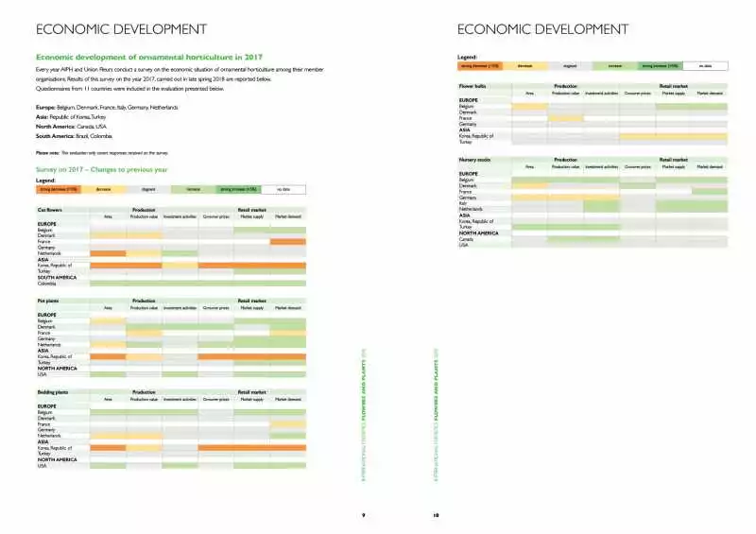Click the 'Bedding plants' table title
Screen dimensions: 756x534
coord(53,392)
